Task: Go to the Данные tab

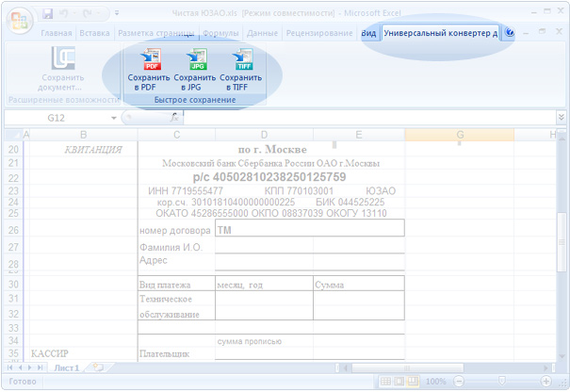Action: pyautogui.click(x=262, y=33)
